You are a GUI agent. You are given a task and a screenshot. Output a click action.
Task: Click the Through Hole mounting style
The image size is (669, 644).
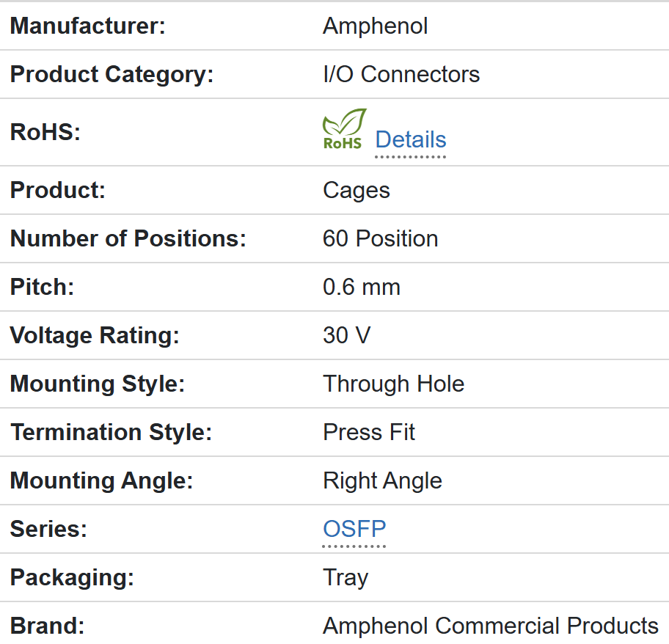[393, 384]
